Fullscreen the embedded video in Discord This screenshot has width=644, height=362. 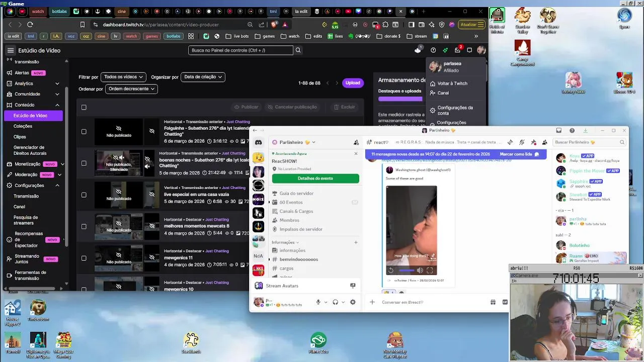[x=430, y=270]
